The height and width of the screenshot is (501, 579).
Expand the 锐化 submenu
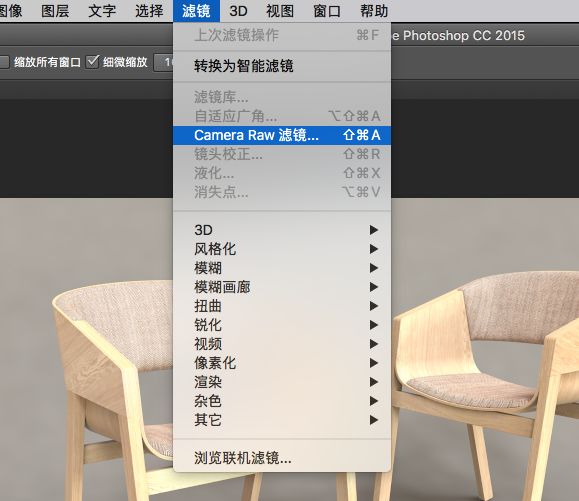click(282, 325)
